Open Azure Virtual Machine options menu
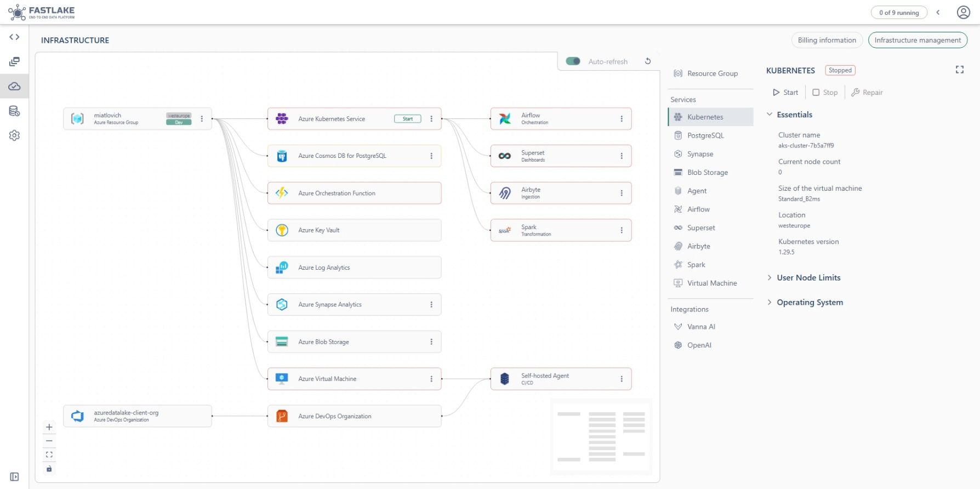This screenshot has width=980, height=489. tap(431, 379)
